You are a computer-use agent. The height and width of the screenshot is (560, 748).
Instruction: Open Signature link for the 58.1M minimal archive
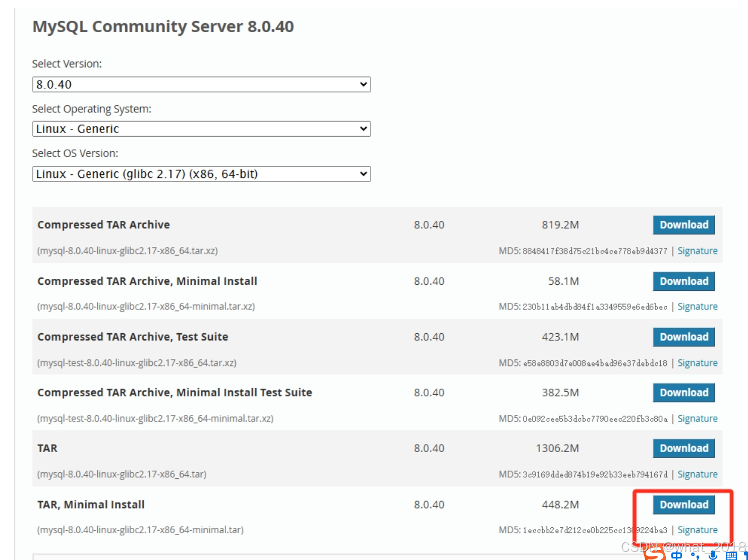pos(697,306)
